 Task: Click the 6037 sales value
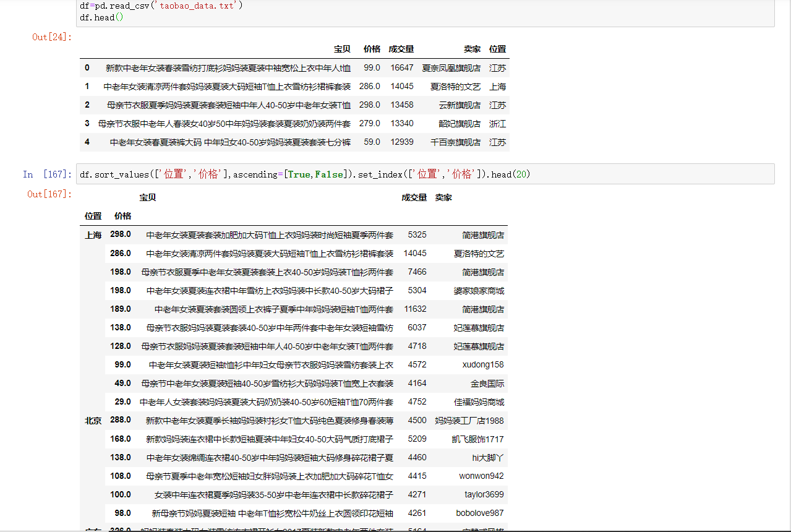point(417,327)
